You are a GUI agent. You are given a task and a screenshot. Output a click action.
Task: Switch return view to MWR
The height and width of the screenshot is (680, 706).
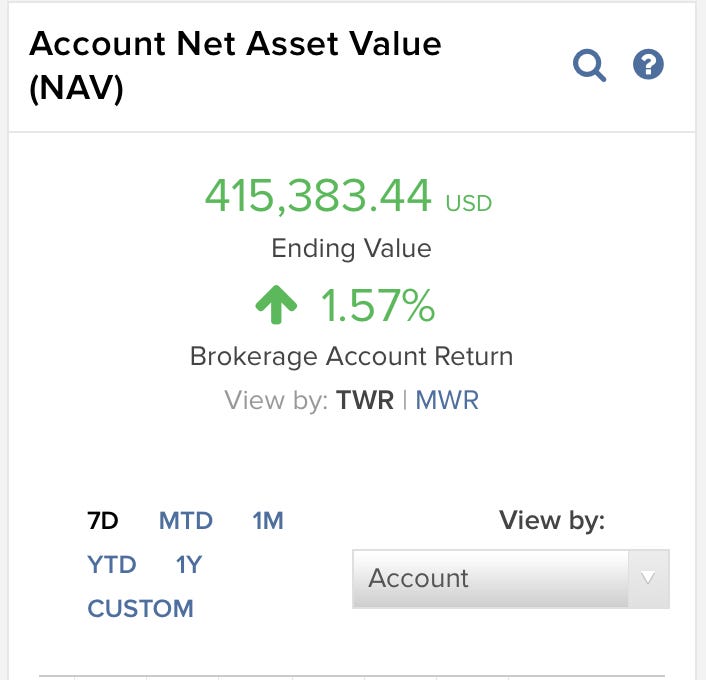click(x=447, y=401)
